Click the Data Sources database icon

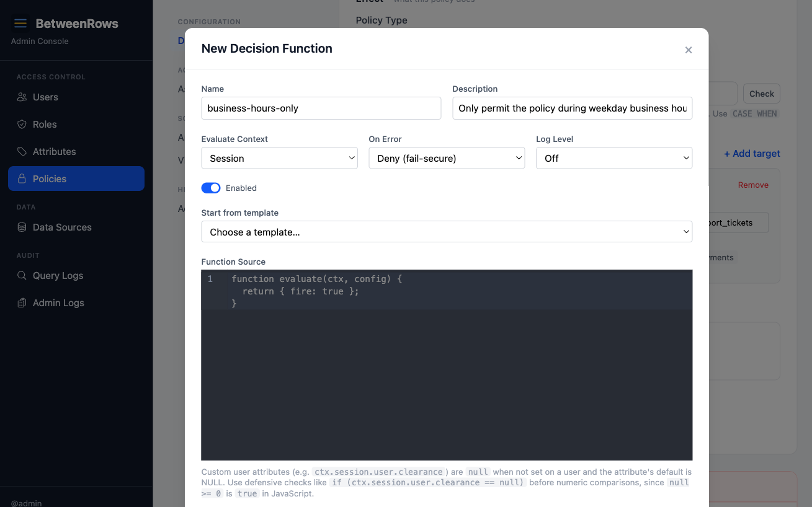coord(22,227)
